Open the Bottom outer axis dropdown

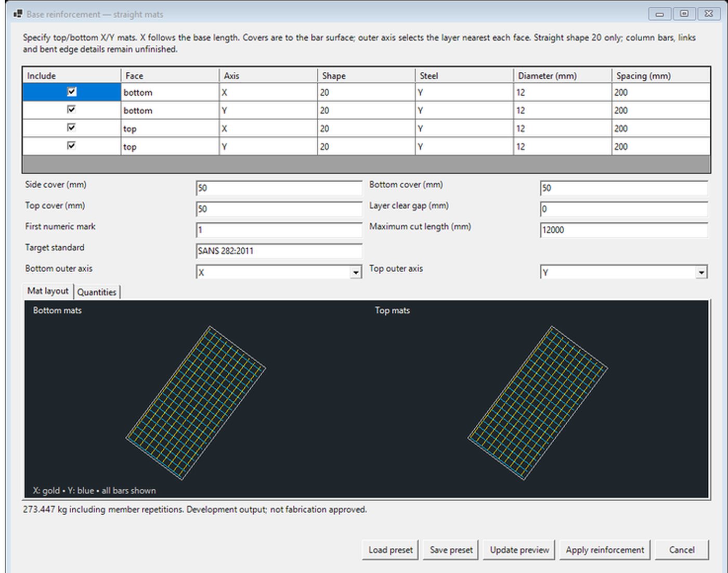(x=356, y=272)
